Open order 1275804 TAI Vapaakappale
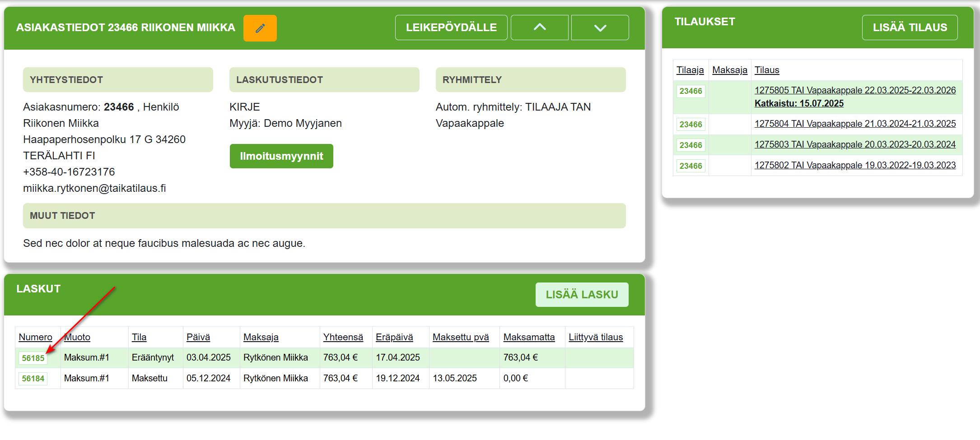 pos(854,124)
